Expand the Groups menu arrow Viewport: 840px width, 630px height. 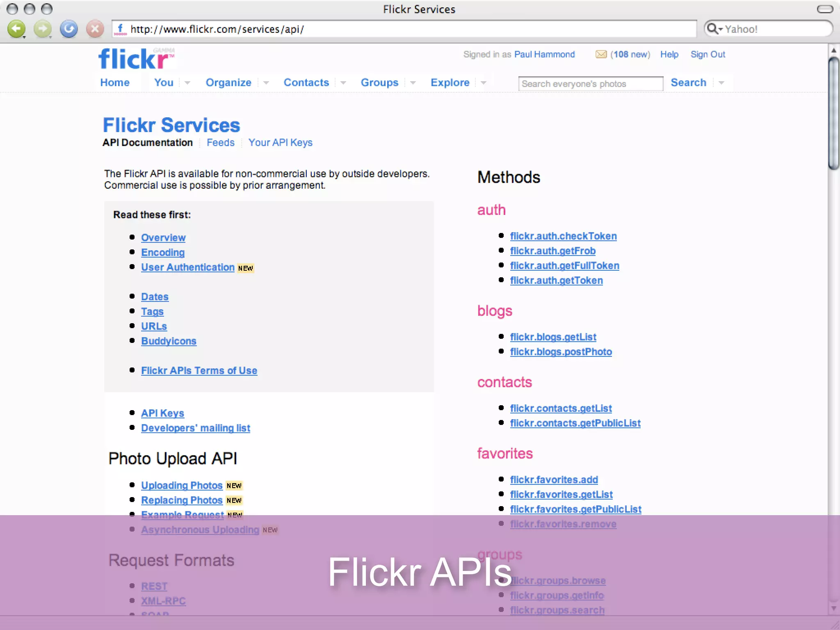point(413,83)
